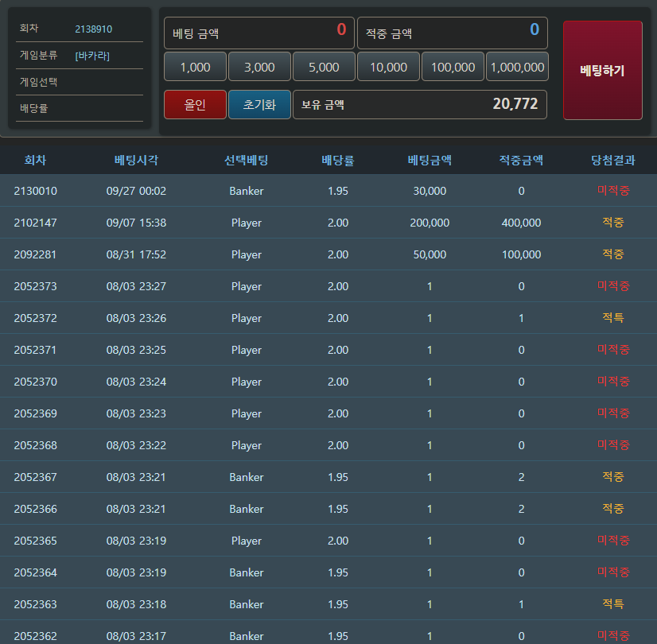Click the 적중 result for round 2102147
Screen dimensions: 657x644
[613, 223]
